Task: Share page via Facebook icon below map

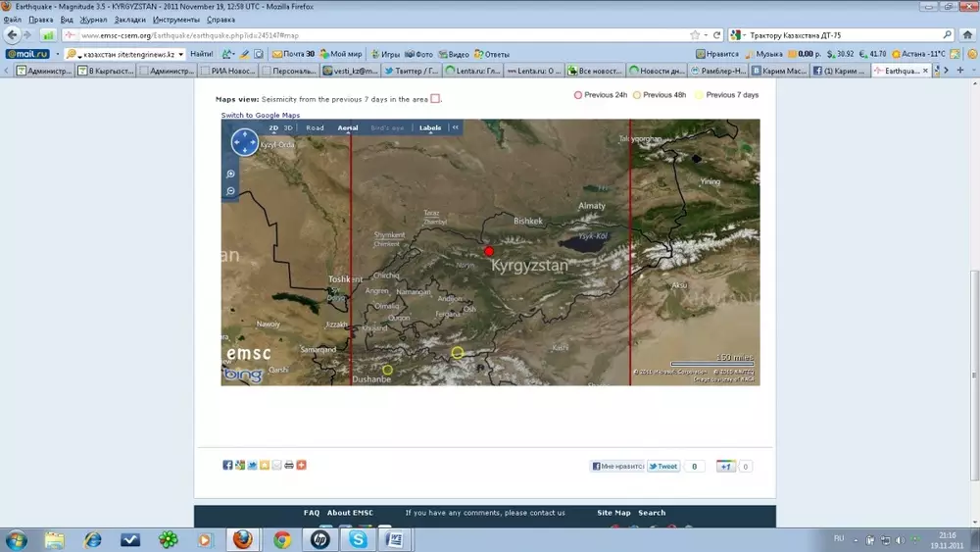Action: tap(227, 465)
